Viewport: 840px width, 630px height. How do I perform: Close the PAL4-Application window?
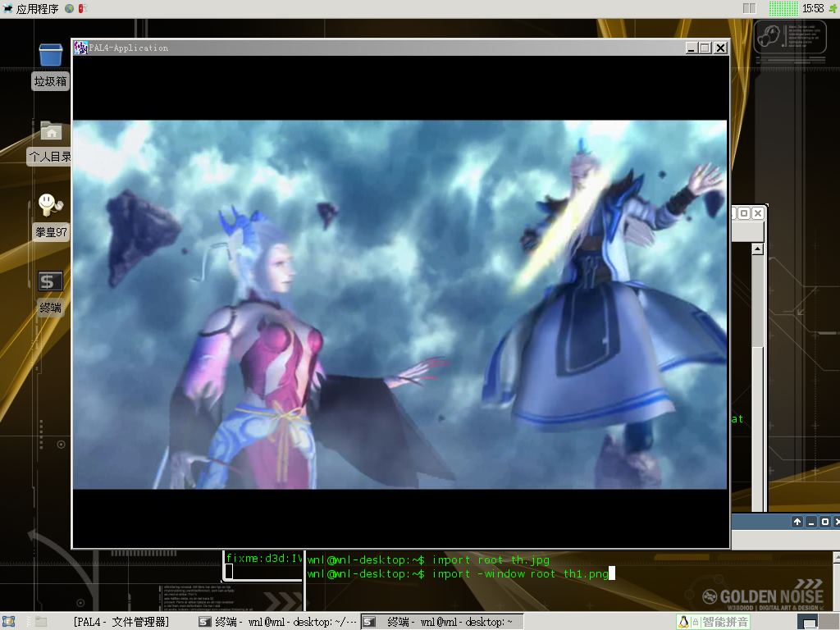[x=720, y=48]
